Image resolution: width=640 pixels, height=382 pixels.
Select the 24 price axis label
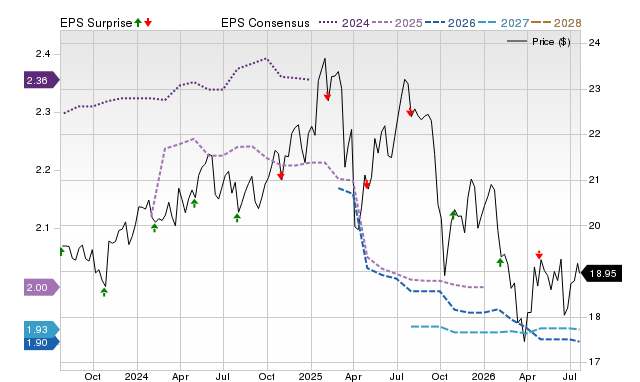[x=594, y=42]
